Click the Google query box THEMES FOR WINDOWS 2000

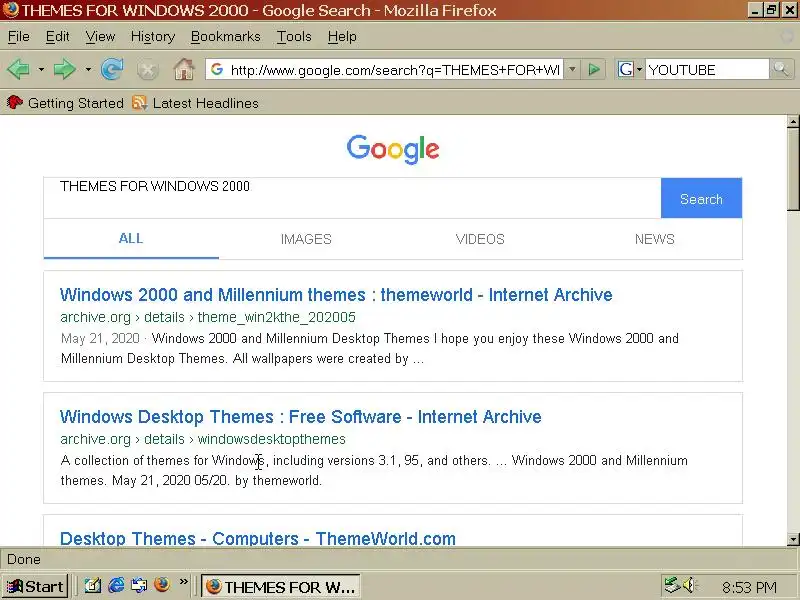pos(352,198)
